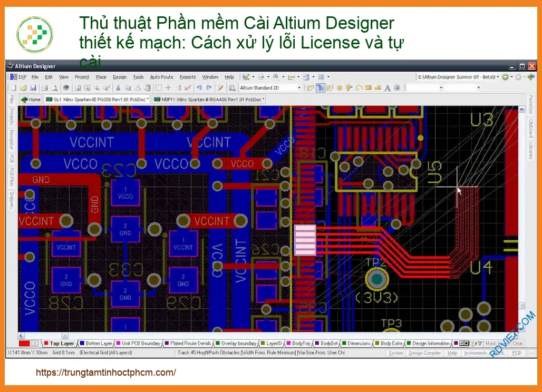Screen dimensions: 542x392
Task: Click the Undo arrow icon
Action: pos(199,88)
